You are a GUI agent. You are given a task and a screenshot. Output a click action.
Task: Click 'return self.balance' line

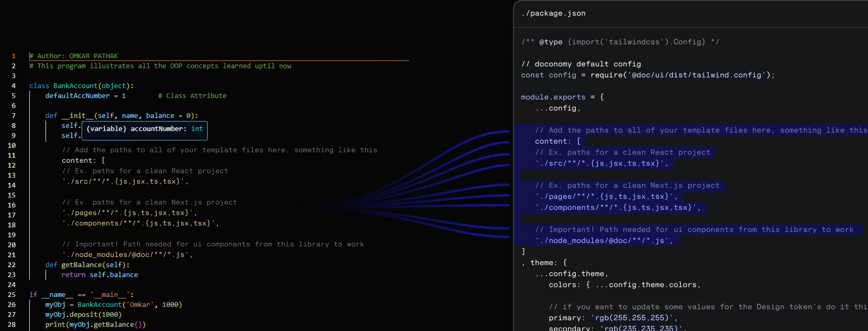tap(100, 275)
